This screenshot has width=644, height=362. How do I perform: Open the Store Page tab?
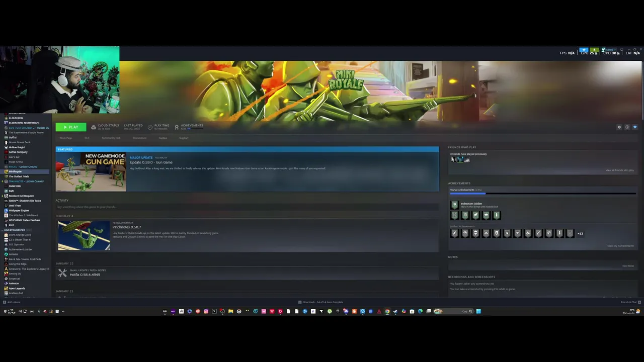point(66,138)
